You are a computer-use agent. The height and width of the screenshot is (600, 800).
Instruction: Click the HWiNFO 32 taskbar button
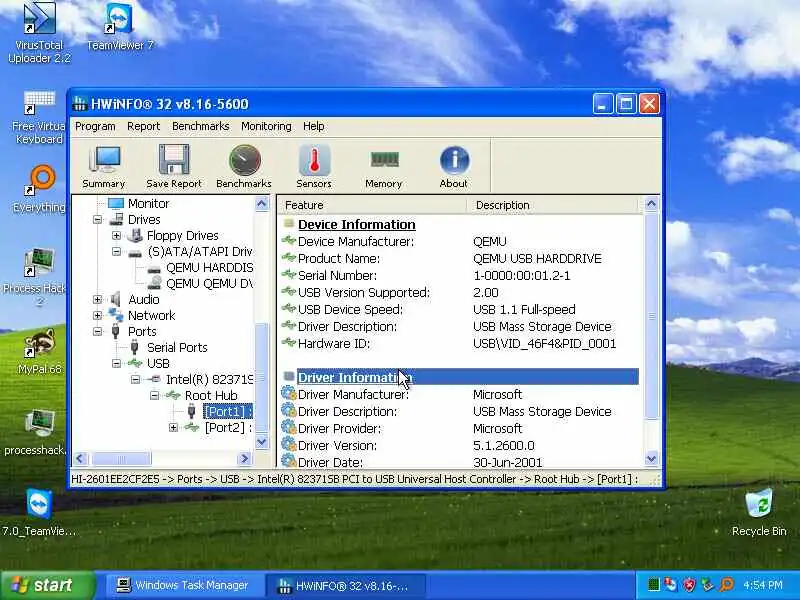[x=345, y=585]
